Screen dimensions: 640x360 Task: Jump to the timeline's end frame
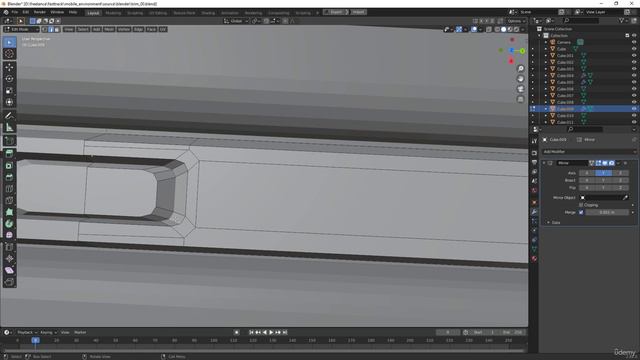coord(285,332)
